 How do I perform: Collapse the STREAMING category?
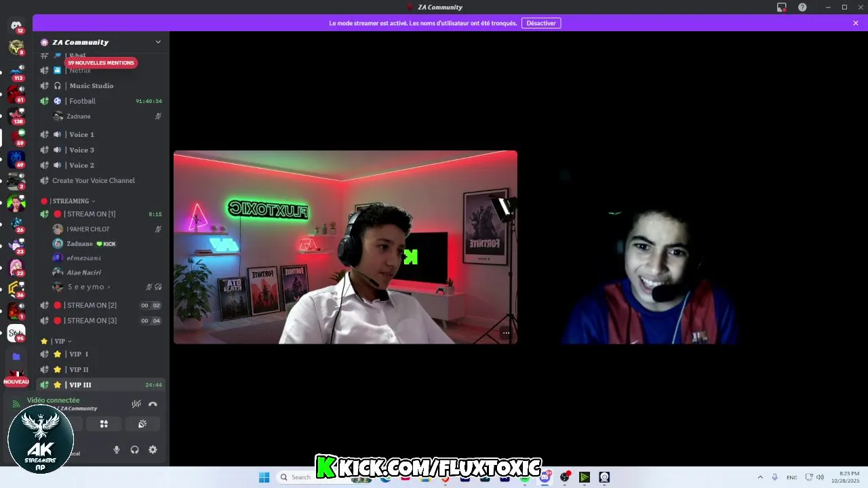pos(72,201)
